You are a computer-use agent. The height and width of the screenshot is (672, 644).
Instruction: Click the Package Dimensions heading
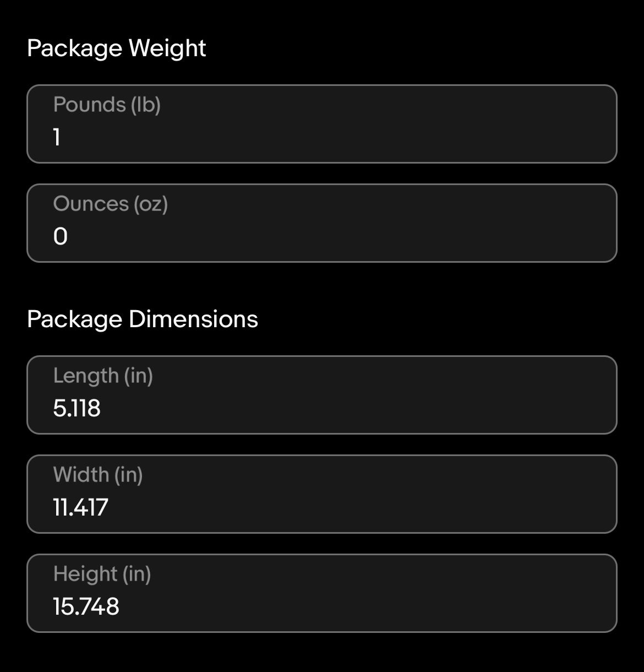coord(142,319)
